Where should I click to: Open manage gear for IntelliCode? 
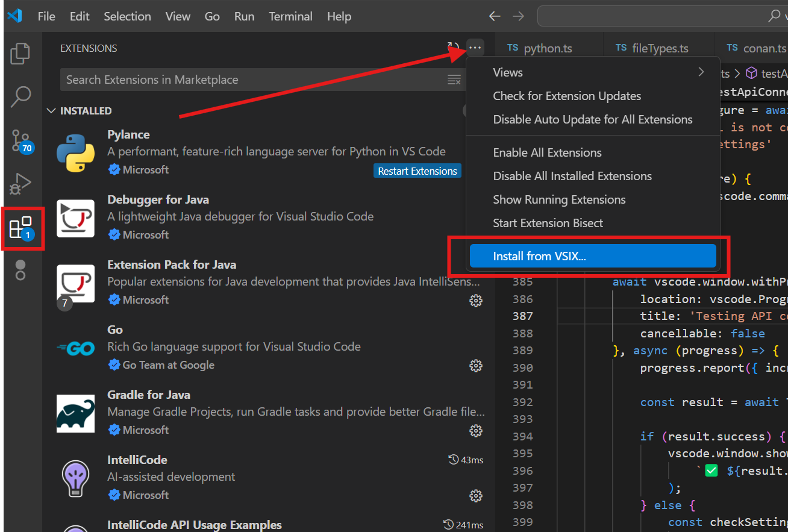476,495
